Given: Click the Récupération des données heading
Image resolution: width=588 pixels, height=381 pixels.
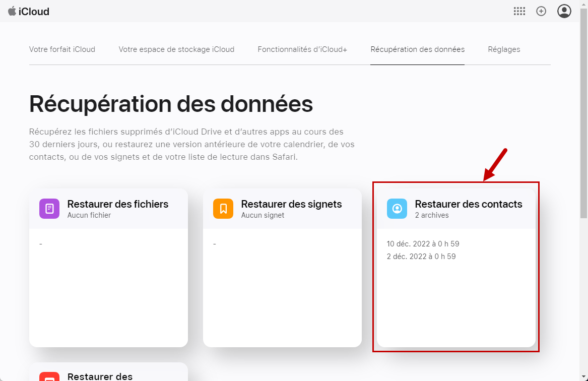Looking at the screenshot, I should (x=171, y=104).
